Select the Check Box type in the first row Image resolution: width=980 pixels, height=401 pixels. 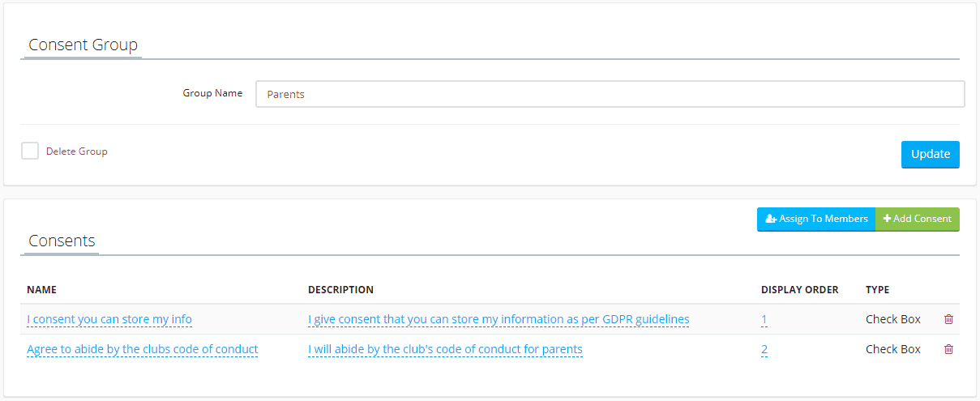pyautogui.click(x=893, y=319)
